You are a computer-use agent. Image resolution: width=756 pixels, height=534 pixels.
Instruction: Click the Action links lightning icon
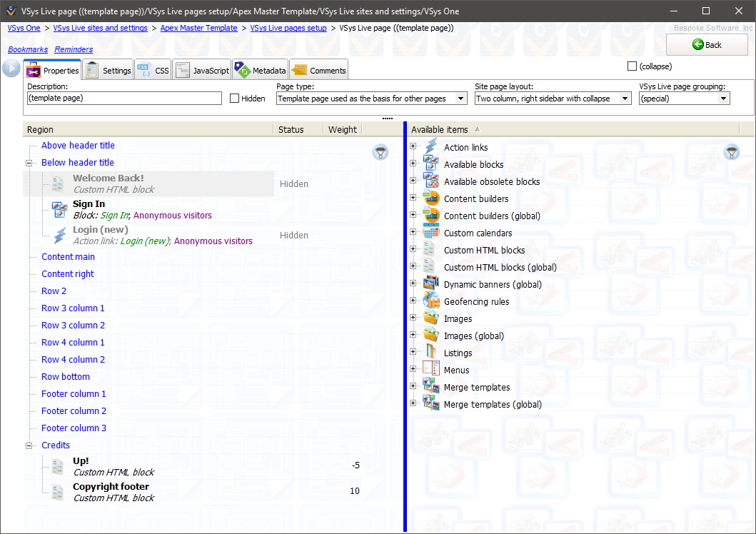click(431, 147)
